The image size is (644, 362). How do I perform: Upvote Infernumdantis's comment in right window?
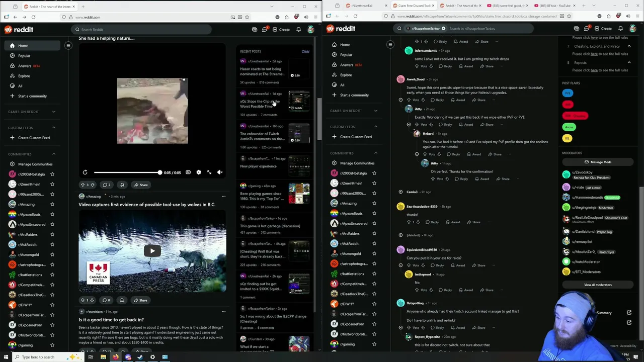point(417,66)
